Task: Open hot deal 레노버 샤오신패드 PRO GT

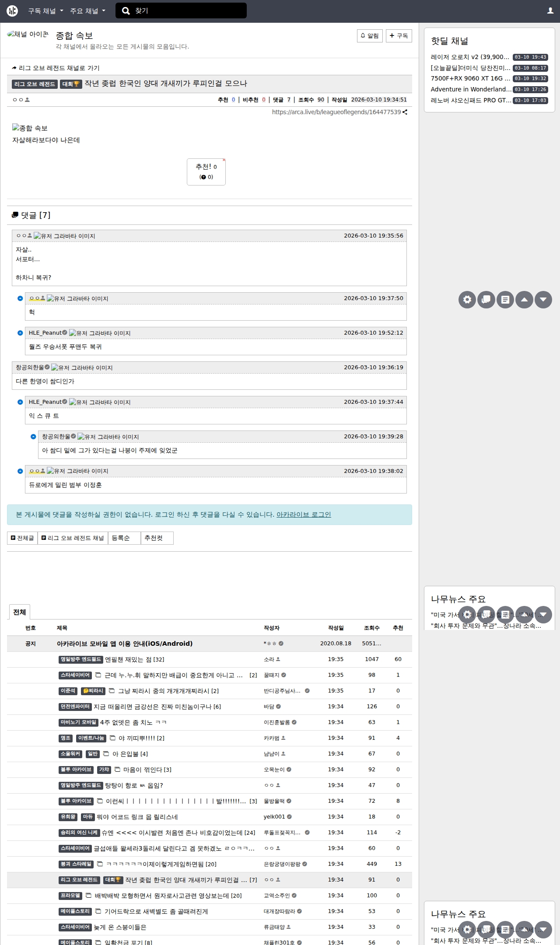Action: click(471, 100)
